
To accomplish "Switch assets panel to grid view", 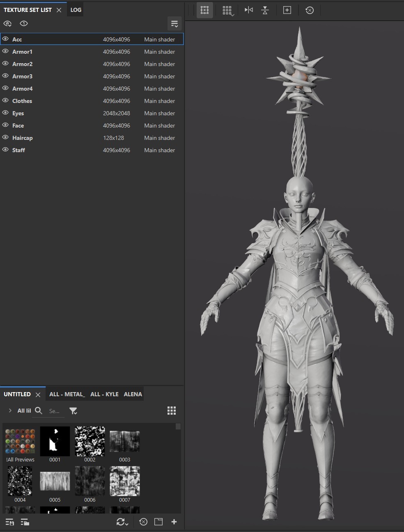I will click(x=172, y=411).
